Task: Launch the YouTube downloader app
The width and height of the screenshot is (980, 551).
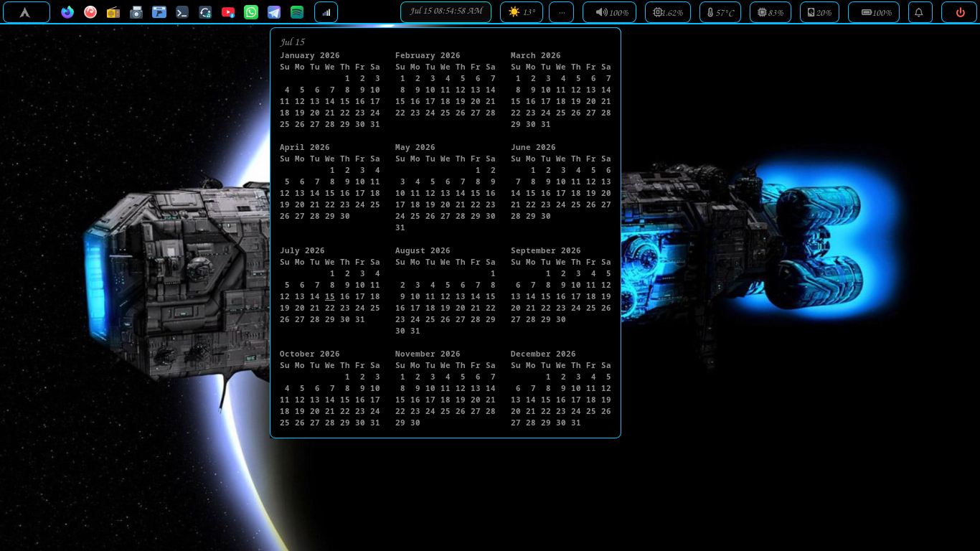Action: tap(228, 12)
